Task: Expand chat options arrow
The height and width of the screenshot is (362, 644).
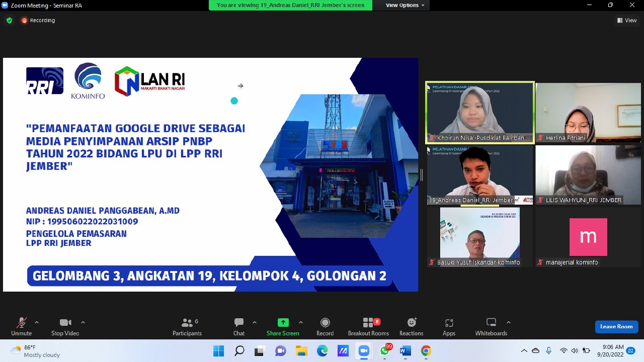Action: pos(254,322)
